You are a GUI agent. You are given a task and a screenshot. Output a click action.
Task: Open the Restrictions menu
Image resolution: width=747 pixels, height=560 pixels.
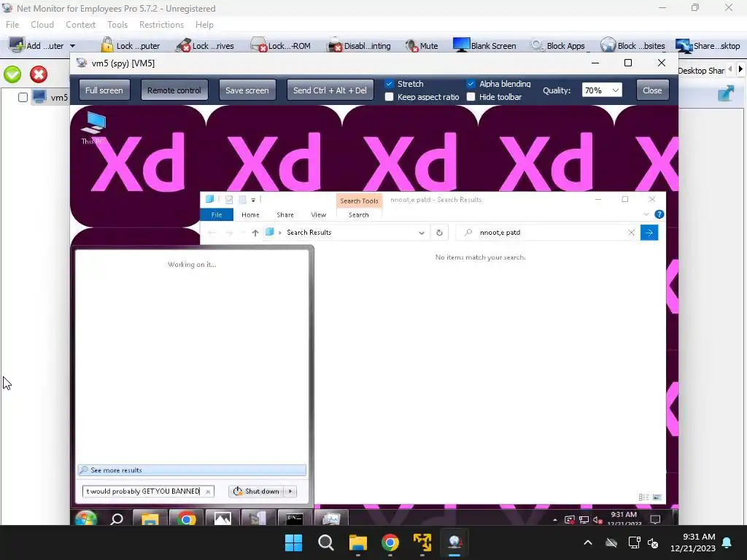(161, 25)
